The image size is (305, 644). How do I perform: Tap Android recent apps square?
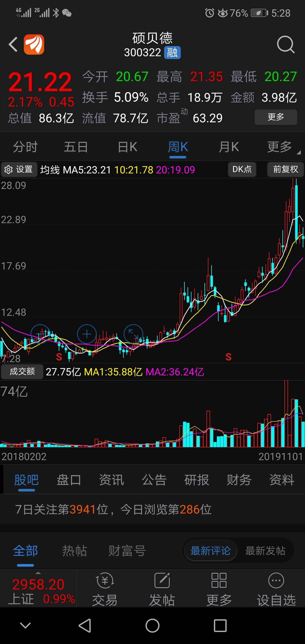220,625
